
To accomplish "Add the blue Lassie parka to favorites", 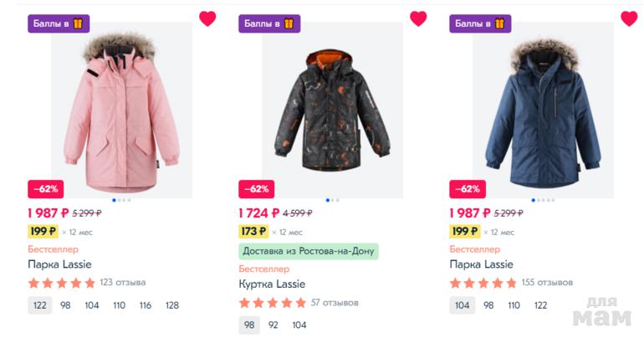I will click(629, 18).
